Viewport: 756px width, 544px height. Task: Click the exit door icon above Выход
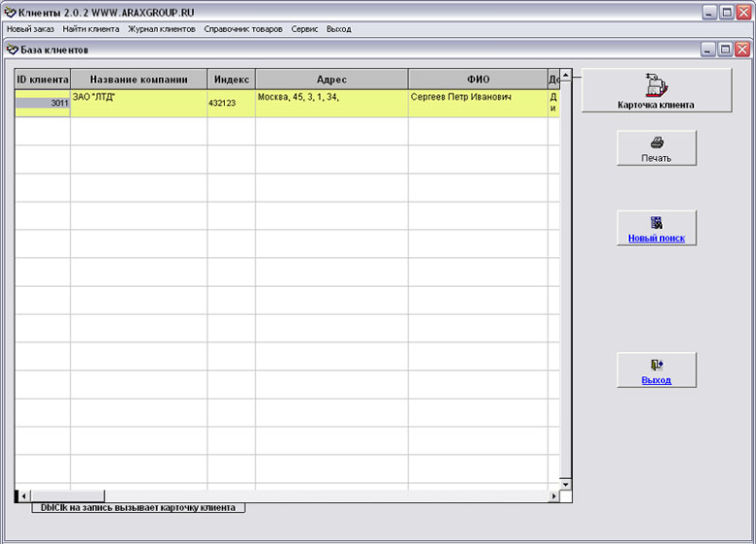click(x=657, y=365)
